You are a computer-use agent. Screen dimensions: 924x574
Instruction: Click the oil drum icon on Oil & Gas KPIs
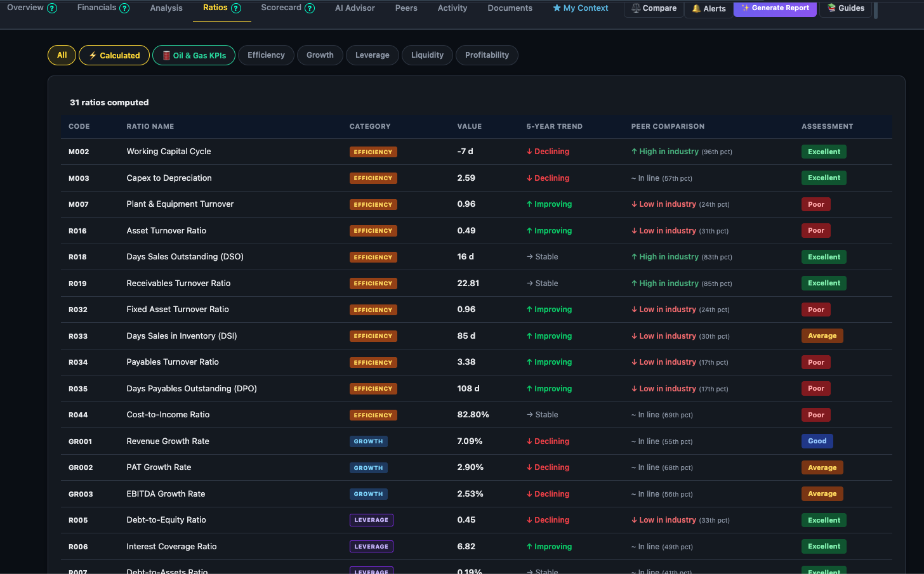pyautogui.click(x=165, y=55)
